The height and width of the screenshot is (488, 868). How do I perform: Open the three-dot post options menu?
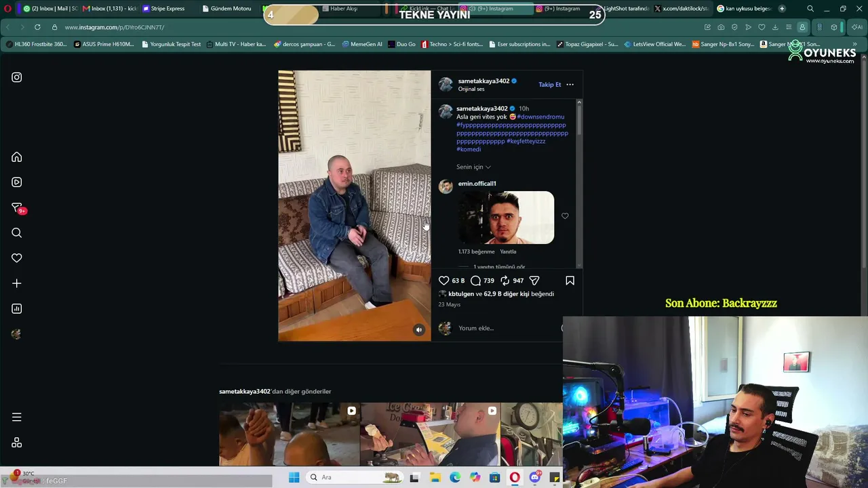click(570, 85)
